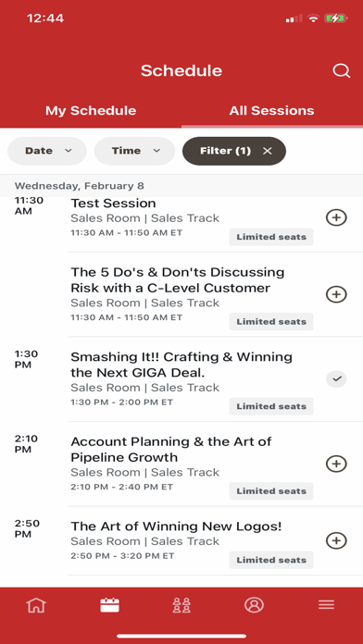Open the hamburger menu icon
363x644 pixels.
coord(326,604)
